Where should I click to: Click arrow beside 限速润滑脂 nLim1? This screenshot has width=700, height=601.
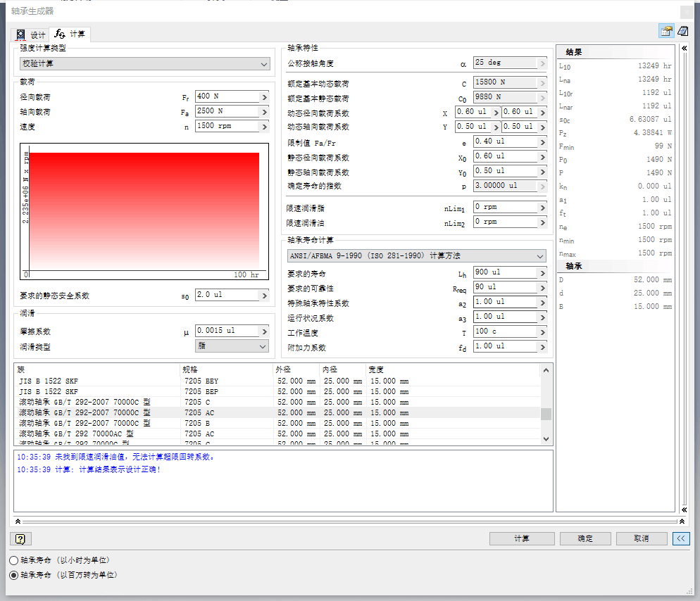pyautogui.click(x=543, y=208)
